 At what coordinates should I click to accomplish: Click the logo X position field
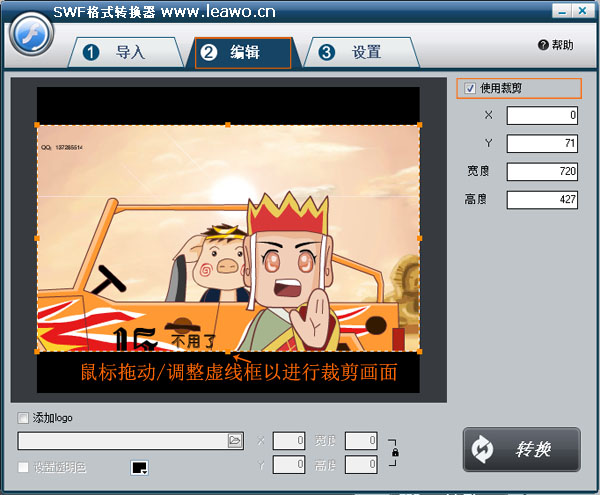coord(289,441)
